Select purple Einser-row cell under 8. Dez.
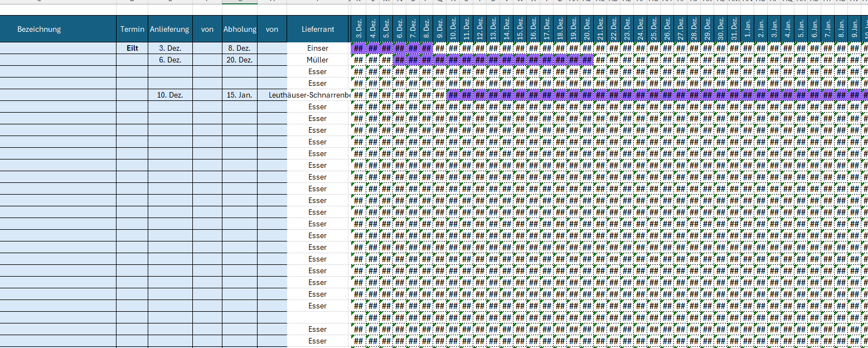 coord(426,48)
